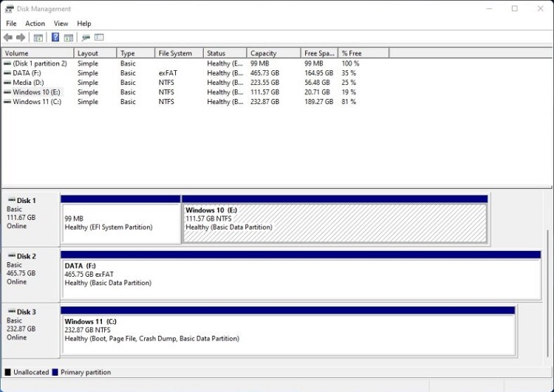The width and height of the screenshot is (554, 392).
Task: Sort by Capacity column header
Action: point(274,53)
